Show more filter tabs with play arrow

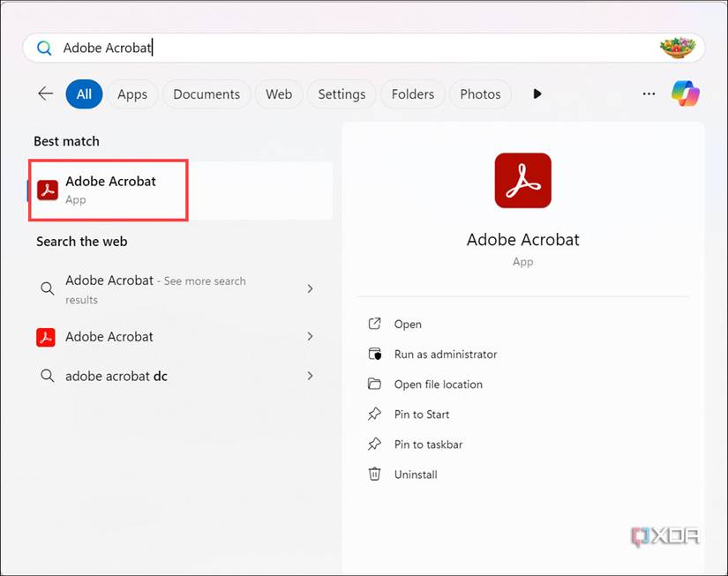[537, 94]
